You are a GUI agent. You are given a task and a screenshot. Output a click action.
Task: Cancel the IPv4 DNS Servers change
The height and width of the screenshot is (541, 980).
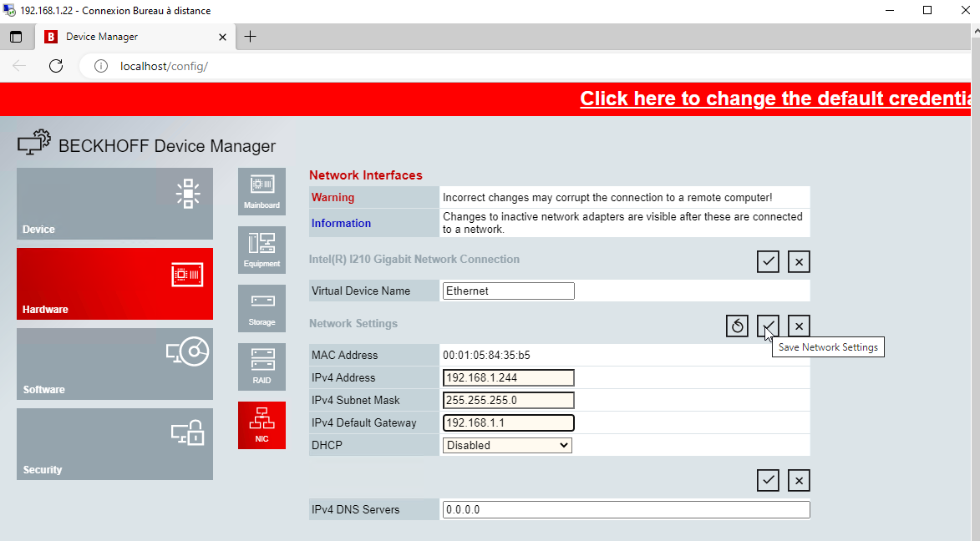click(799, 480)
